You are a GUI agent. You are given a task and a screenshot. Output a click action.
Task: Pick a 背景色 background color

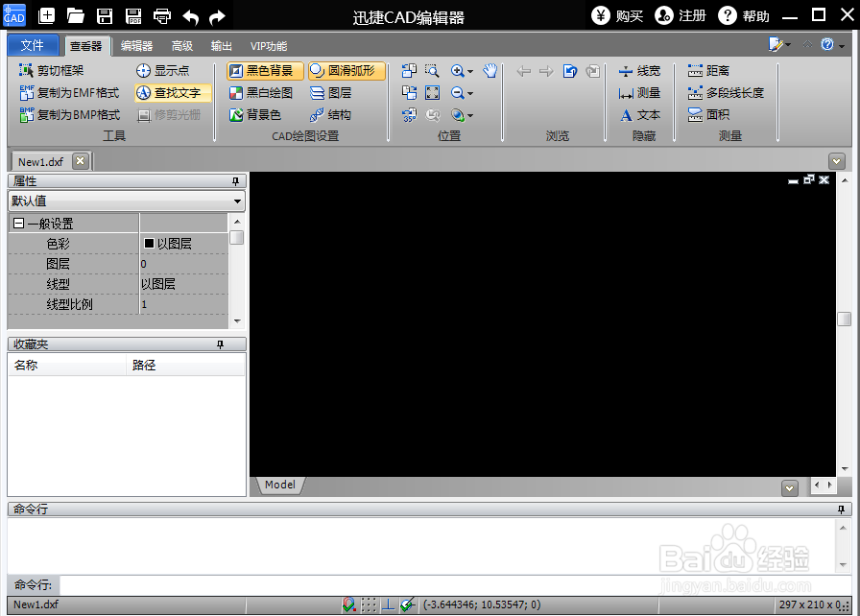(x=255, y=114)
